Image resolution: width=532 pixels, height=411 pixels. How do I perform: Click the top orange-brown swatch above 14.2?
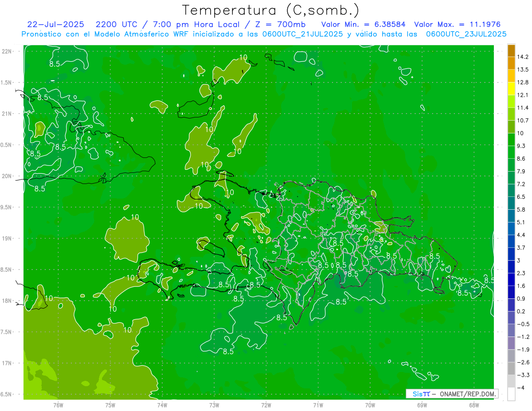point(511,51)
